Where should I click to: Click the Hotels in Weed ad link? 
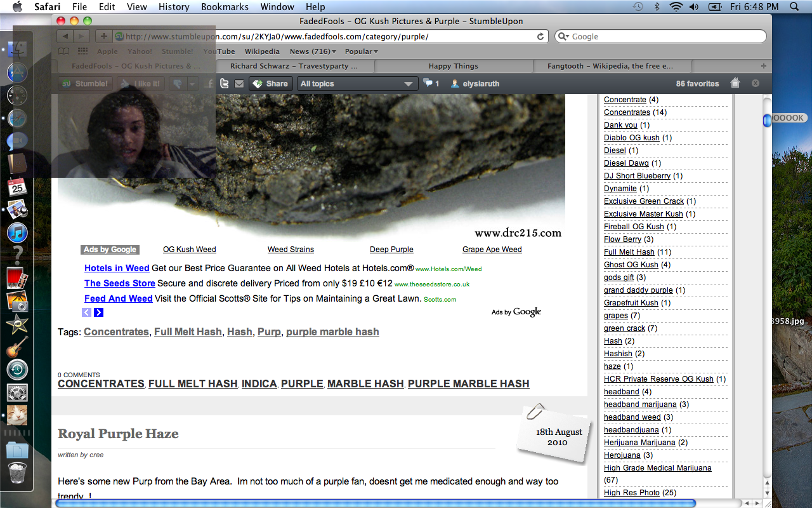(x=117, y=268)
